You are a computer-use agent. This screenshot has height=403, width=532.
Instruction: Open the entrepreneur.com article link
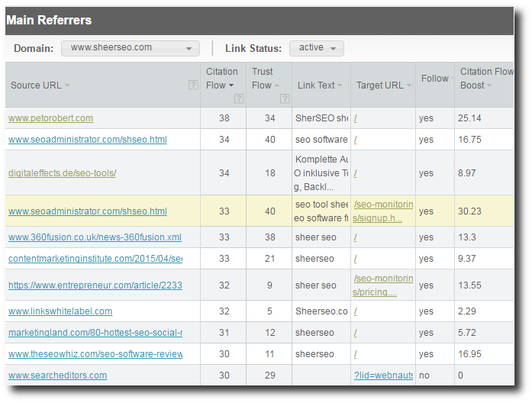(95, 285)
